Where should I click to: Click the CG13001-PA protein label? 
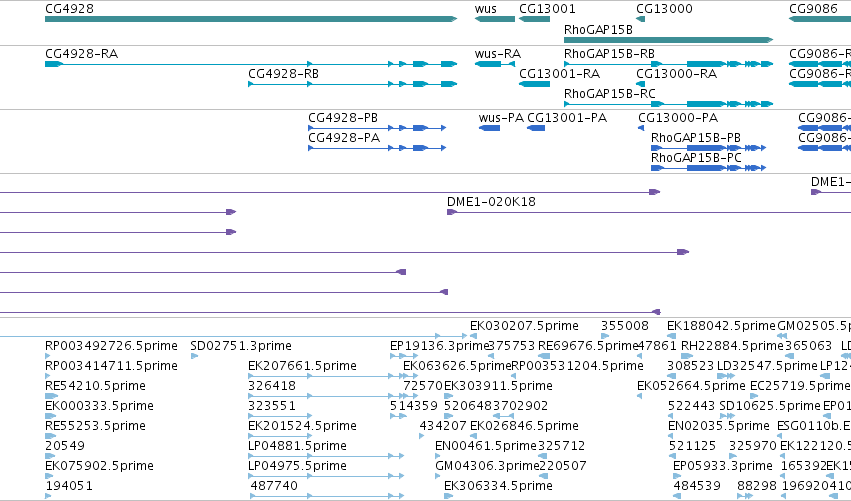click(567, 118)
